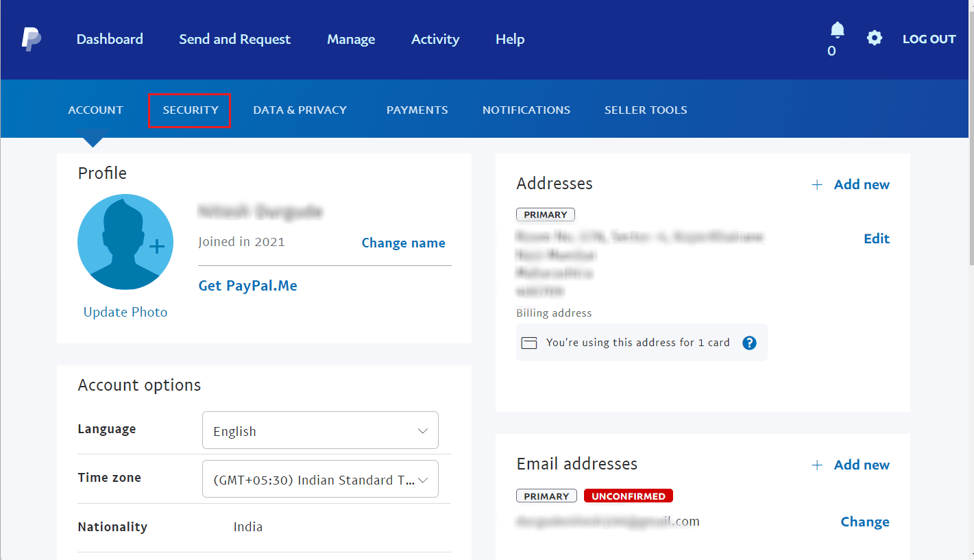Click the settings gear icon
This screenshot has height=560, width=974.
point(875,38)
